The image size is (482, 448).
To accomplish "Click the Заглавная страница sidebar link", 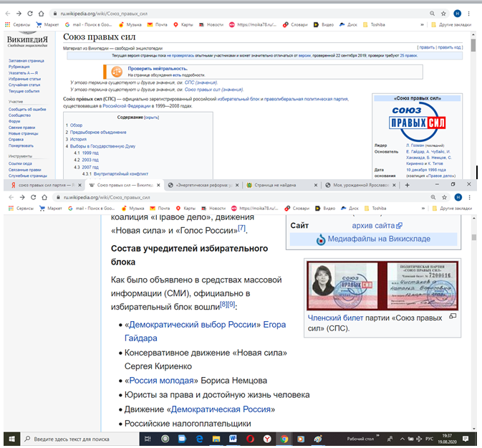I will coord(26,61).
